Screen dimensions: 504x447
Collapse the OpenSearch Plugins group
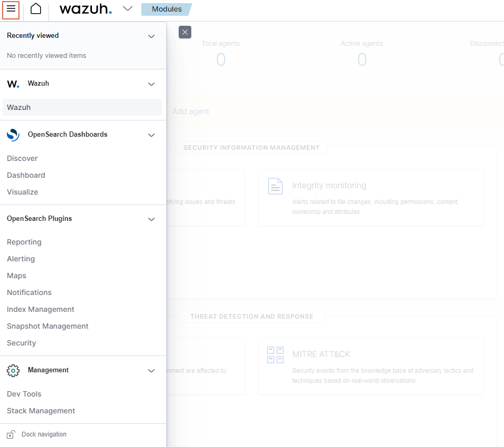[x=151, y=219]
